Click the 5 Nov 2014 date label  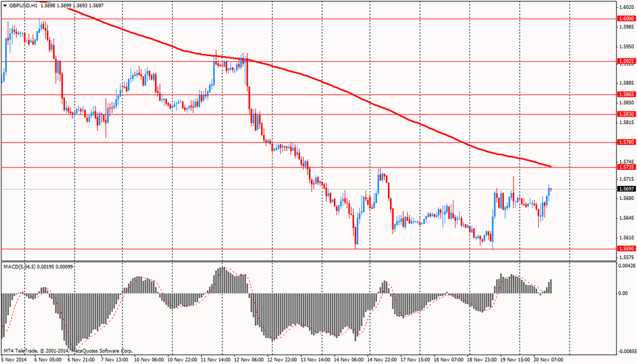click(13, 360)
